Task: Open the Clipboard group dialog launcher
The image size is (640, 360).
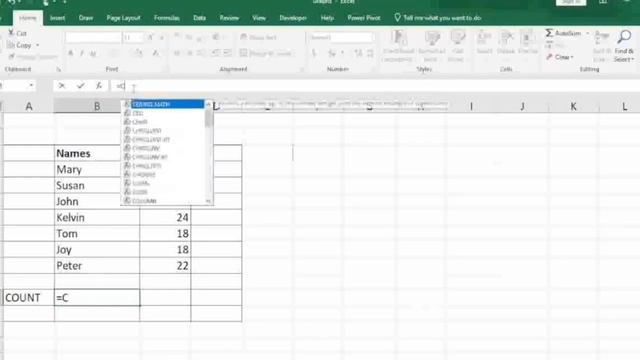Action: point(58,69)
